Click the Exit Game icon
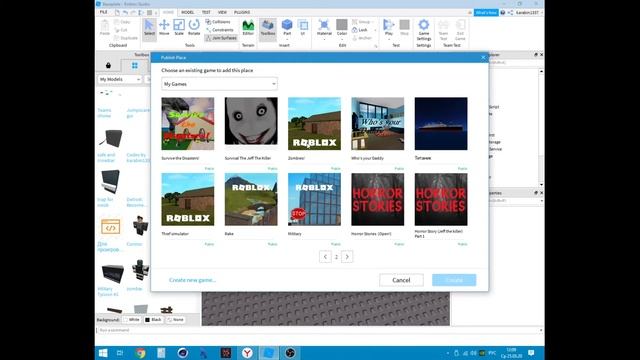 pyautogui.click(x=460, y=29)
